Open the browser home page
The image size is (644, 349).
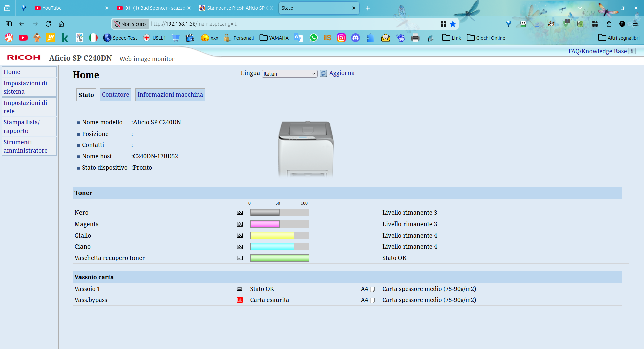pos(61,24)
